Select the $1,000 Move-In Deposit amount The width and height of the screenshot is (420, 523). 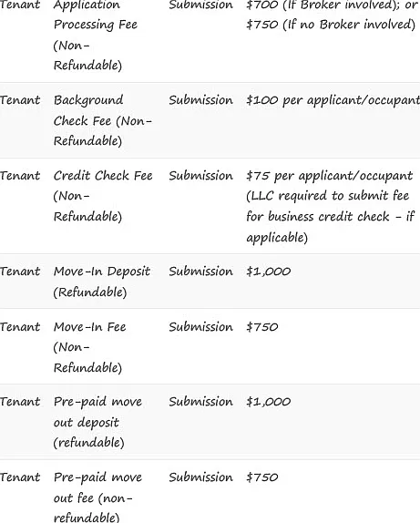[x=268, y=272]
